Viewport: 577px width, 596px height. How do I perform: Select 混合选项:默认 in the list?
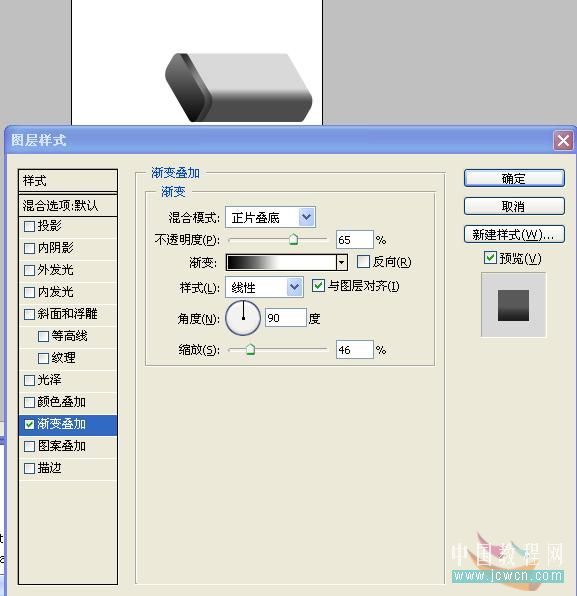coord(68,206)
